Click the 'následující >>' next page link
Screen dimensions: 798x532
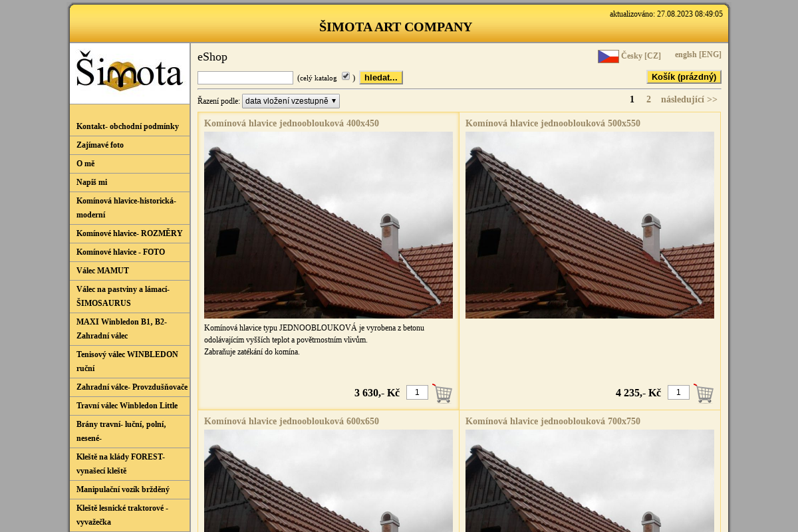pos(689,100)
